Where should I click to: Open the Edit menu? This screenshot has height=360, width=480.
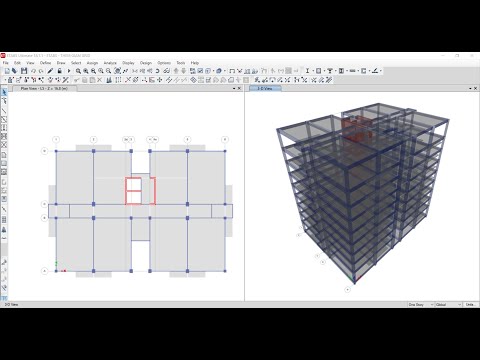[17, 63]
